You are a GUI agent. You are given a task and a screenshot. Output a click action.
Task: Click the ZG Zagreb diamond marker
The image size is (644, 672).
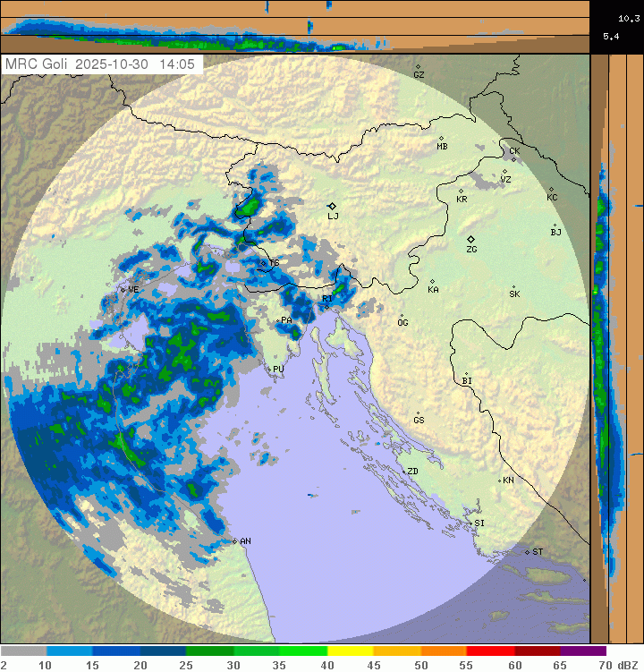471,240
